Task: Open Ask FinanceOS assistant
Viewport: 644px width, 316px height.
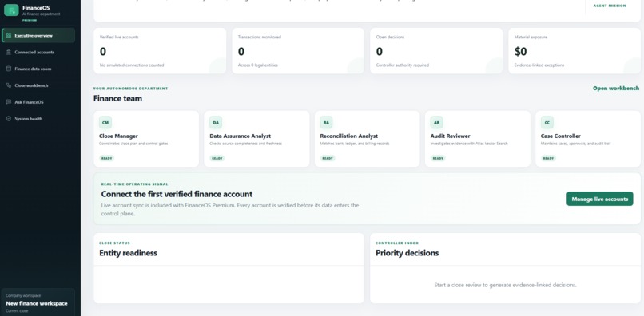Action: (38, 102)
